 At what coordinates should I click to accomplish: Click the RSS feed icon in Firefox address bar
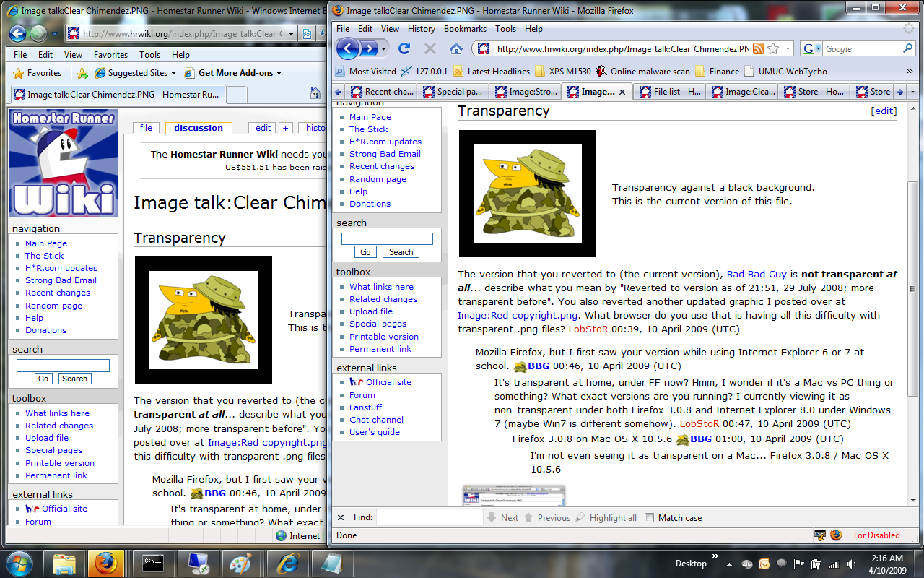click(x=759, y=48)
